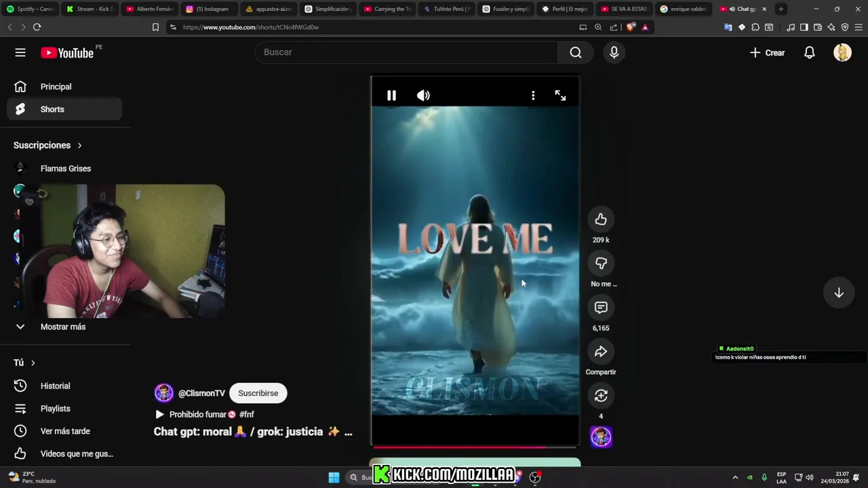Open a new browser tab
The width and height of the screenshot is (868, 488).
pyautogui.click(x=781, y=9)
